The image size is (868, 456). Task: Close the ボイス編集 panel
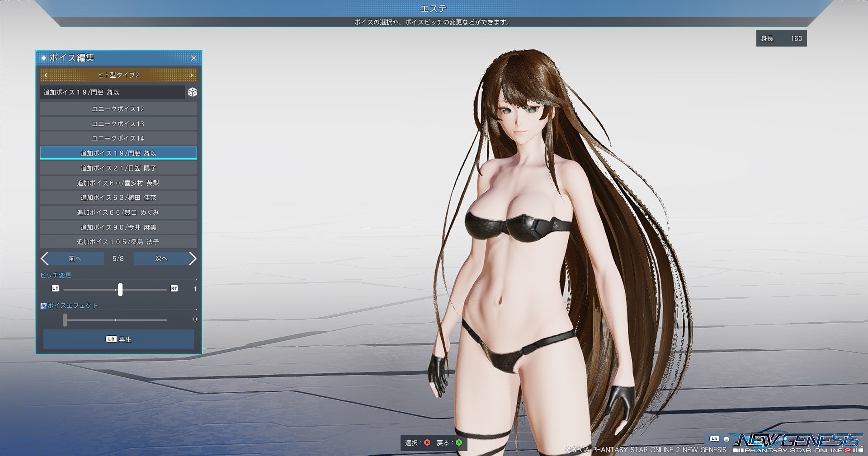click(x=194, y=58)
